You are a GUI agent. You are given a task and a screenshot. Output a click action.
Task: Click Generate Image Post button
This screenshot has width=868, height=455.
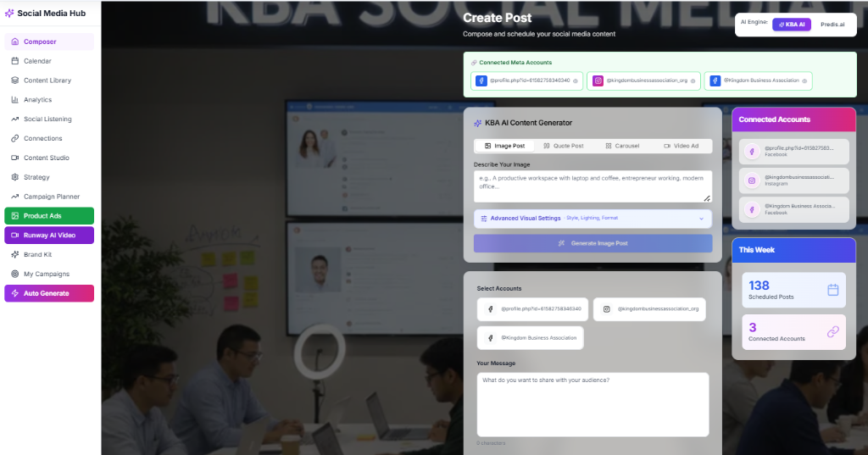(x=593, y=243)
